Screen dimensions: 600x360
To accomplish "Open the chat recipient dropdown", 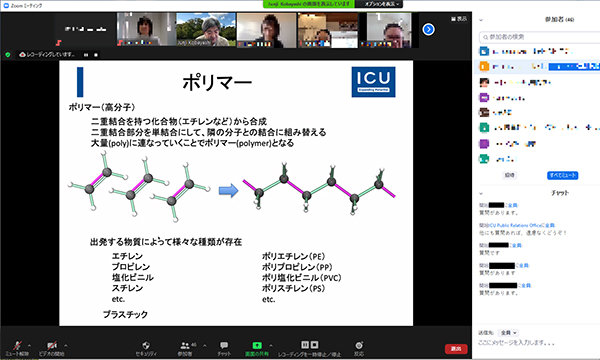I will pyautogui.click(x=509, y=333).
